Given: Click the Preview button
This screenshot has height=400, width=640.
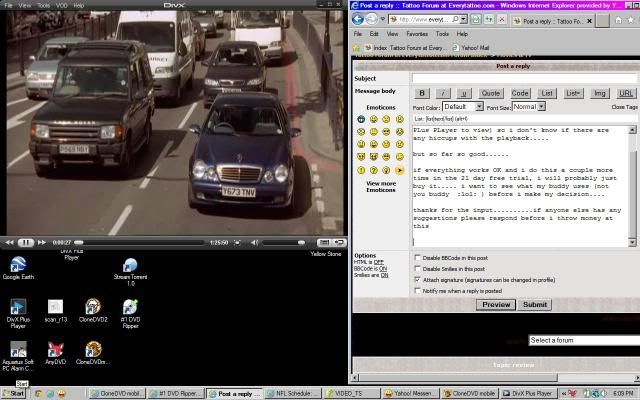Looking at the screenshot, I should coord(496,304).
